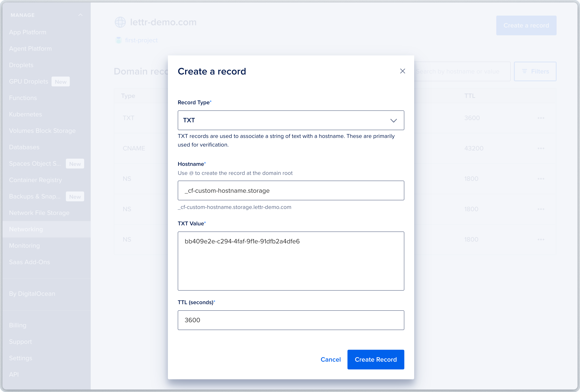
Task: Click the TTL seconds input showing 3600
Action: (x=291, y=320)
